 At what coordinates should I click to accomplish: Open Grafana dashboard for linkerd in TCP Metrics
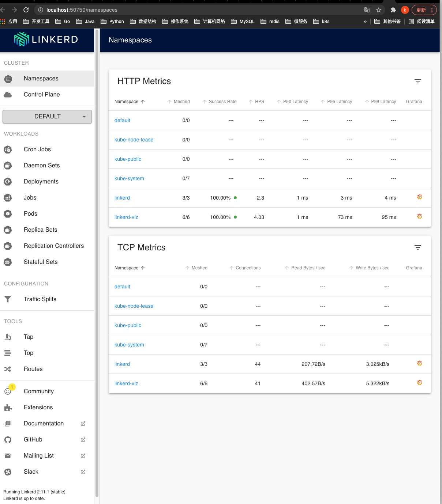(x=420, y=364)
